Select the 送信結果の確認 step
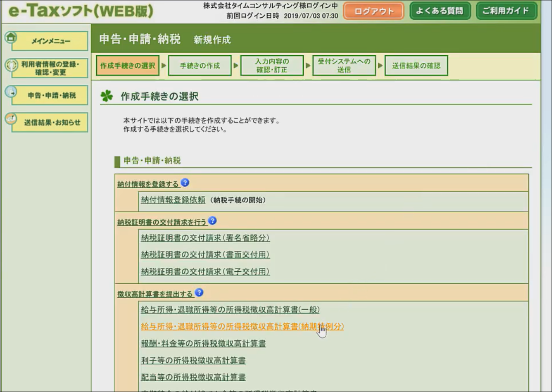This screenshot has width=552, height=392. pos(416,66)
